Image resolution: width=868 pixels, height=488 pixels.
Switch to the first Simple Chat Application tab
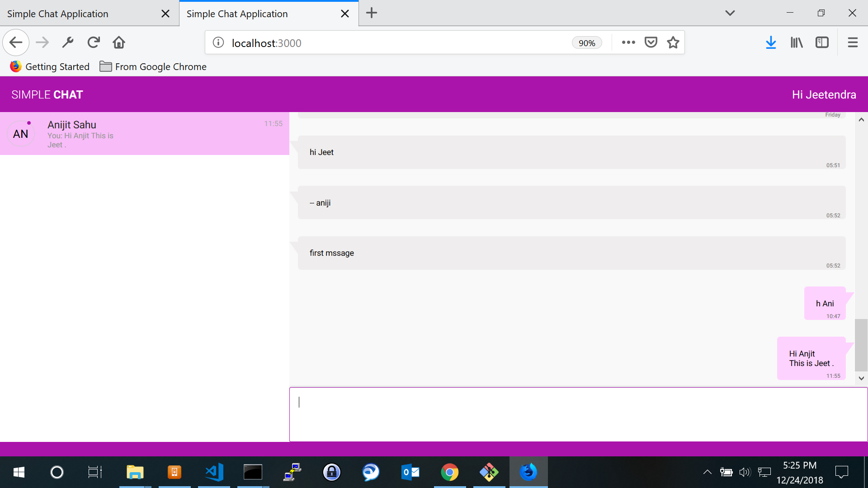point(81,14)
